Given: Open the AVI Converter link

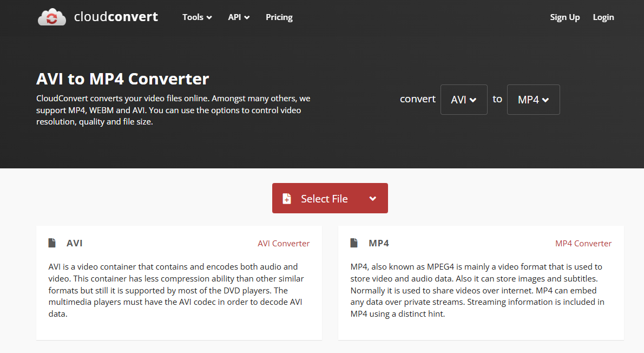Looking at the screenshot, I should [284, 243].
